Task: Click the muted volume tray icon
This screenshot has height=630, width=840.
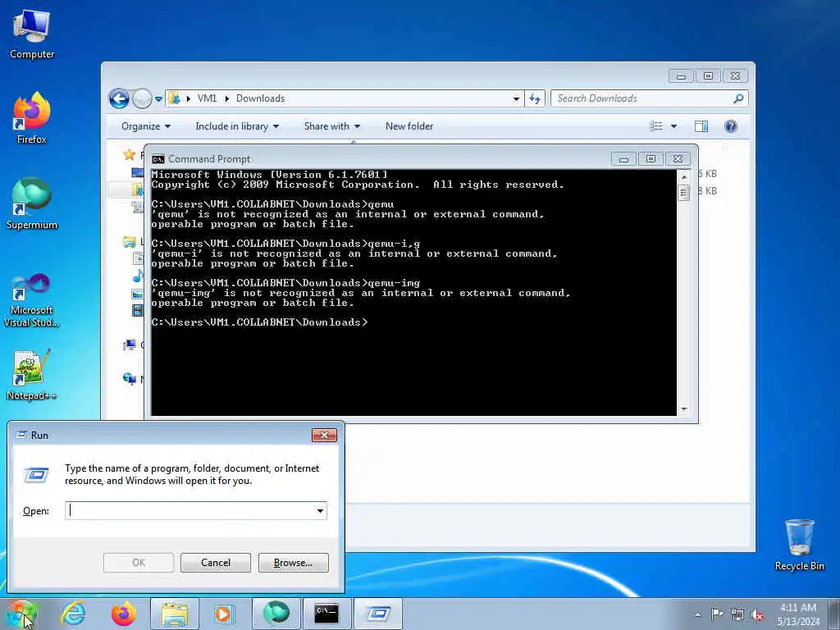Action: [757, 614]
